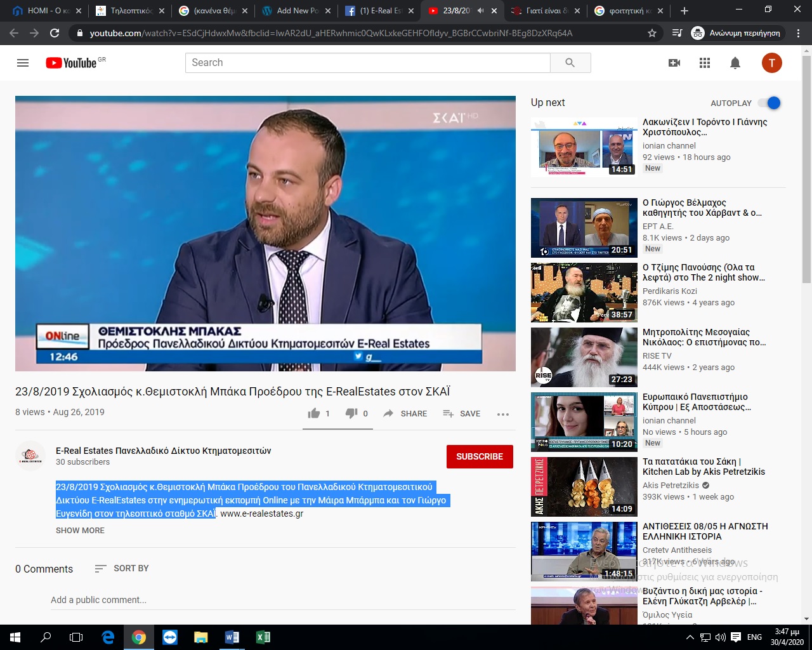Show hidden system tray icons
This screenshot has height=650, width=812.
[x=690, y=637]
